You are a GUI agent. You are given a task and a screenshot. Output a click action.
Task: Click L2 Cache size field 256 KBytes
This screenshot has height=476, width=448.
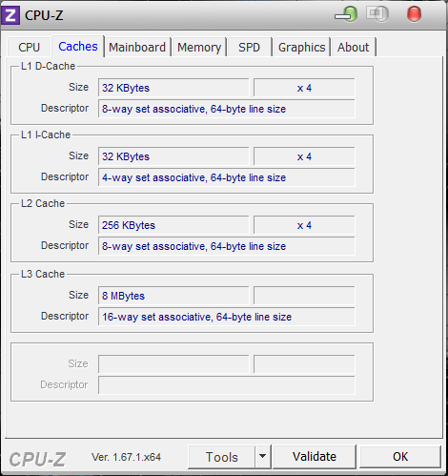point(173,225)
